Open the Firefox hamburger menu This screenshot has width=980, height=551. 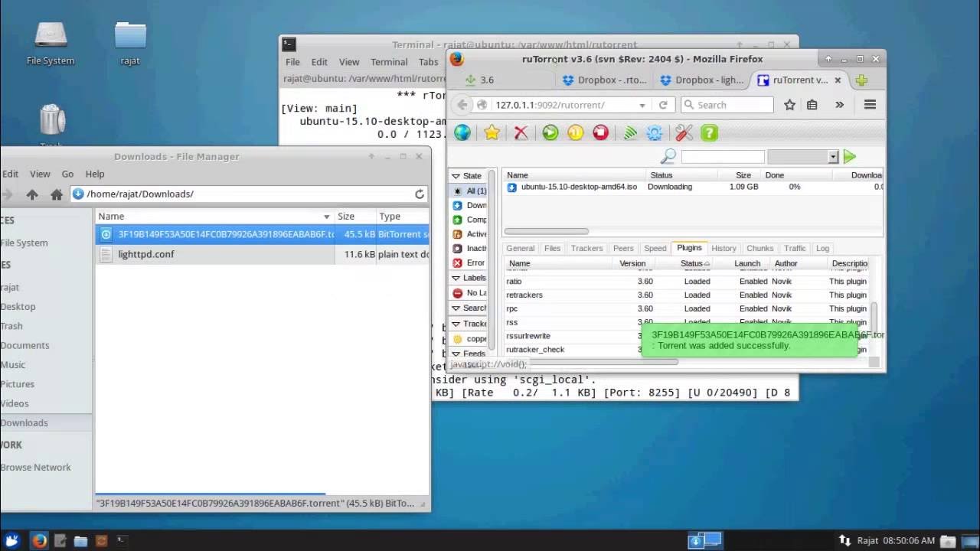870,105
